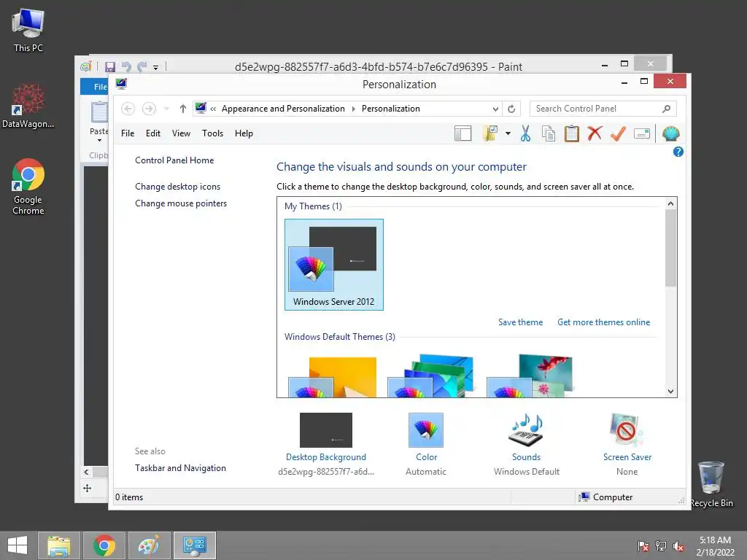Click Undo in Paint quick access toolbar
This screenshot has height=560, width=747.
126,67
